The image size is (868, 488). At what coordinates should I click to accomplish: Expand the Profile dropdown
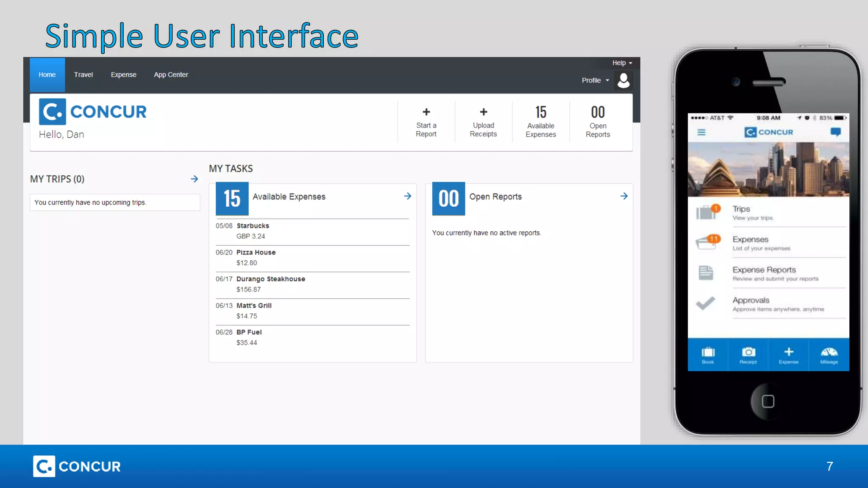595,80
